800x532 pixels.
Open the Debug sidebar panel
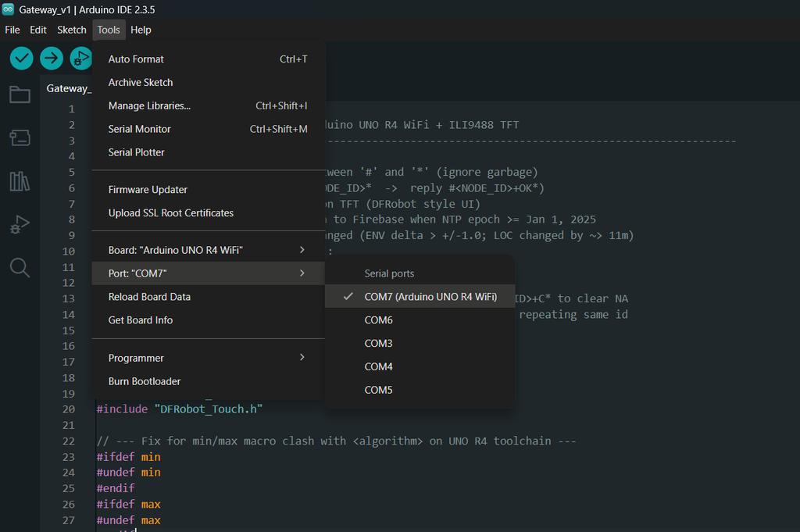tap(20, 225)
